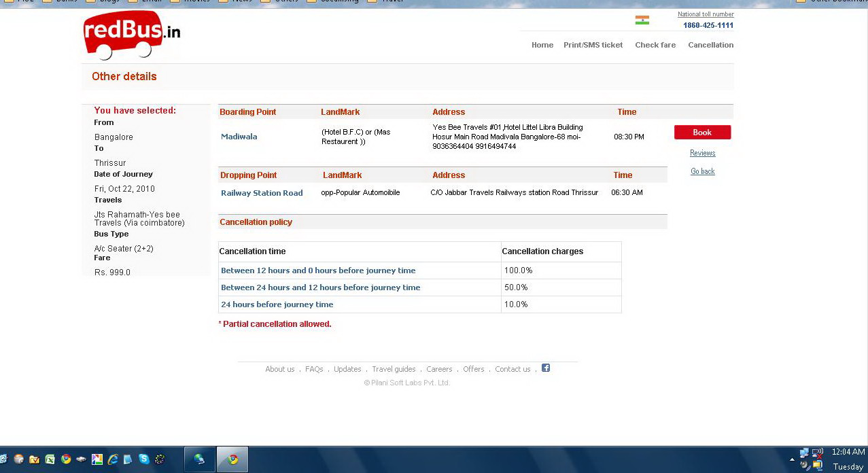Open Internet Explorer from the taskbar
The height and width of the screenshot is (473, 868).
pos(112,459)
